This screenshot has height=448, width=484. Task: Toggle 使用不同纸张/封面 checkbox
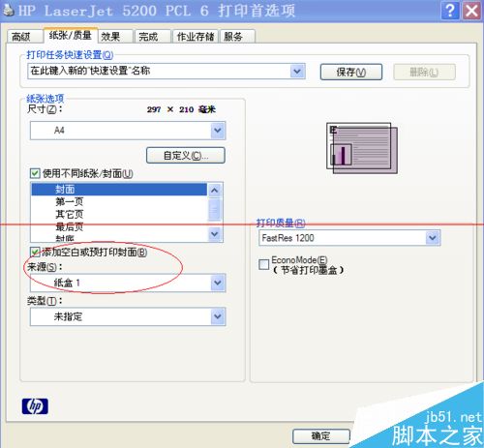coord(35,173)
